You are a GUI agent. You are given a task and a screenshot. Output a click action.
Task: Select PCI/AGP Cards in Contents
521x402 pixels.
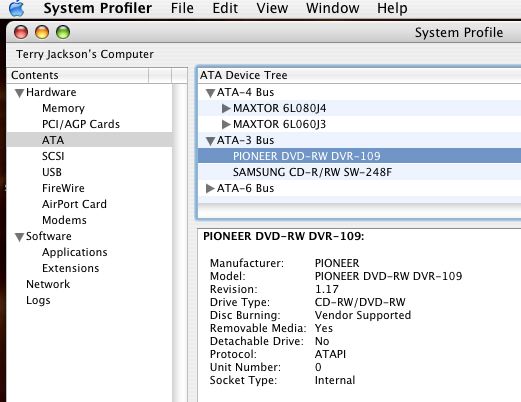click(x=81, y=124)
